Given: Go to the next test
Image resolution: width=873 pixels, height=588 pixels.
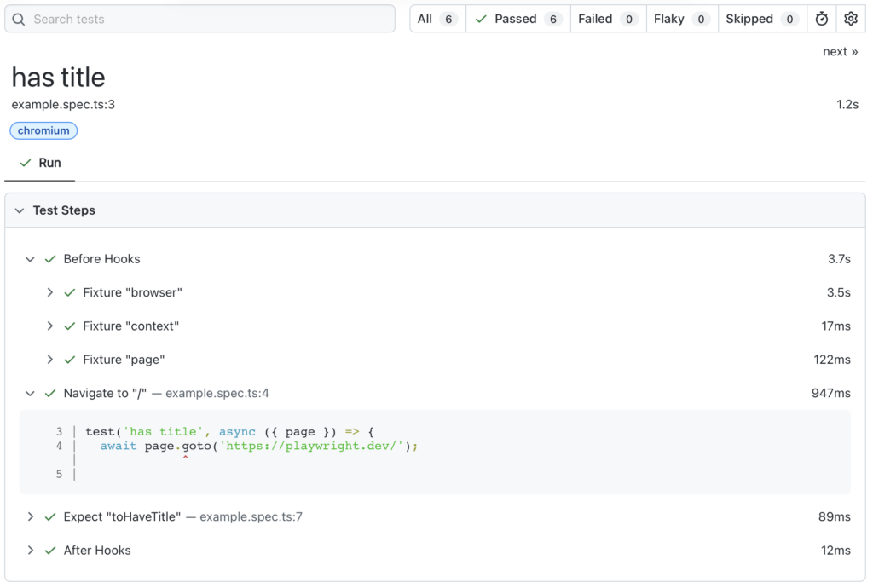Looking at the screenshot, I should pyautogui.click(x=840, y=52).
